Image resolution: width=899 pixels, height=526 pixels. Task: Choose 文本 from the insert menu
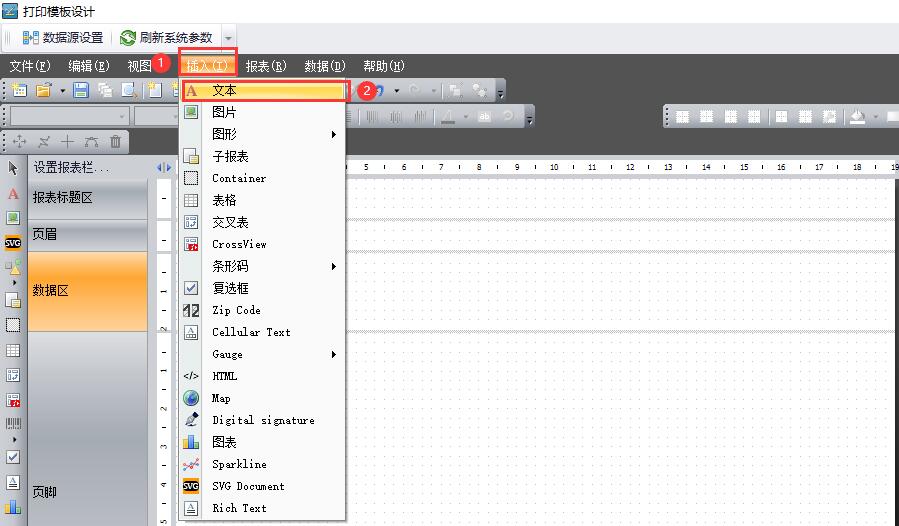[224, 91]
